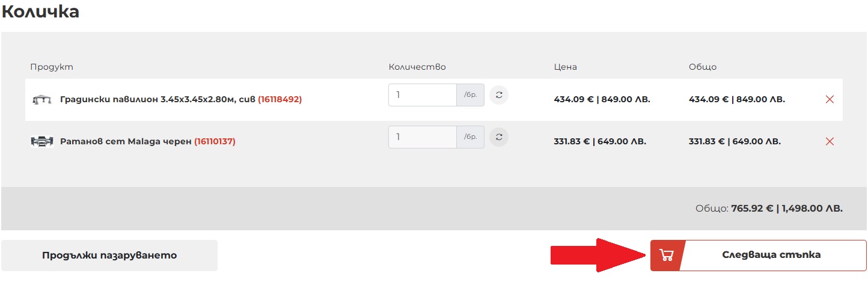The height and width of the screenshot is (294, 868).
Task: Click the '/бр.' unit label for Malaga set
Action: (x=470, y=137)
